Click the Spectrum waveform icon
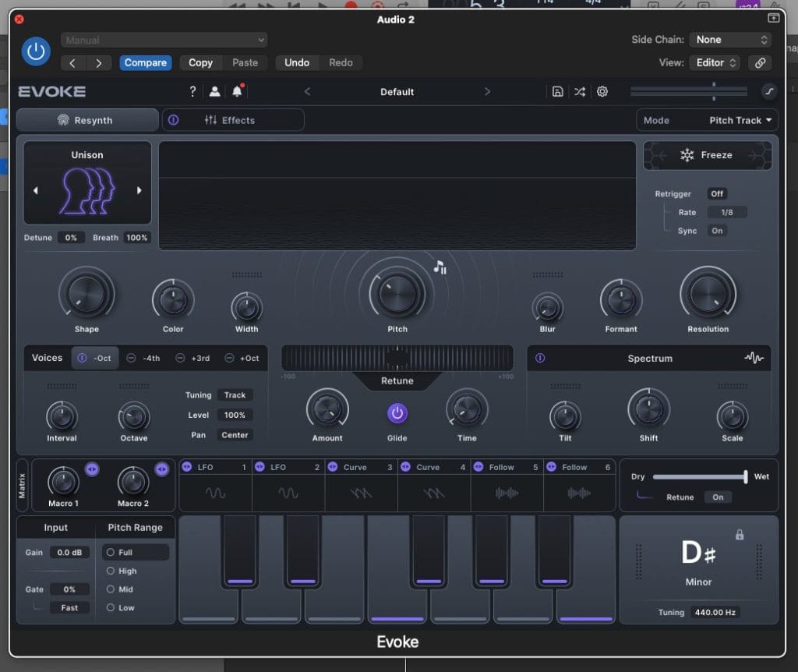The image size is (798, 672). (754, 359)
